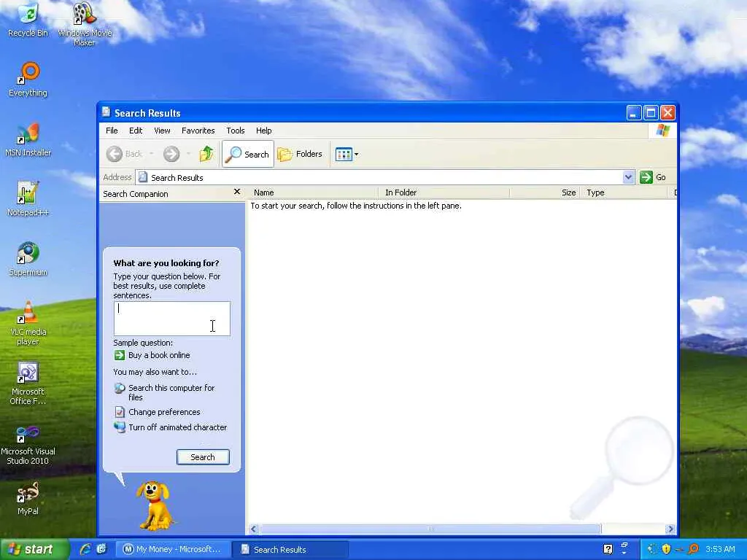Close the Search Companion pane
Screen dimensions: 747x560
[237, 192]
